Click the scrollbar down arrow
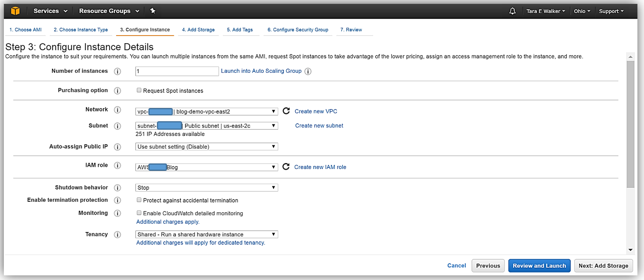 [630, 250]
